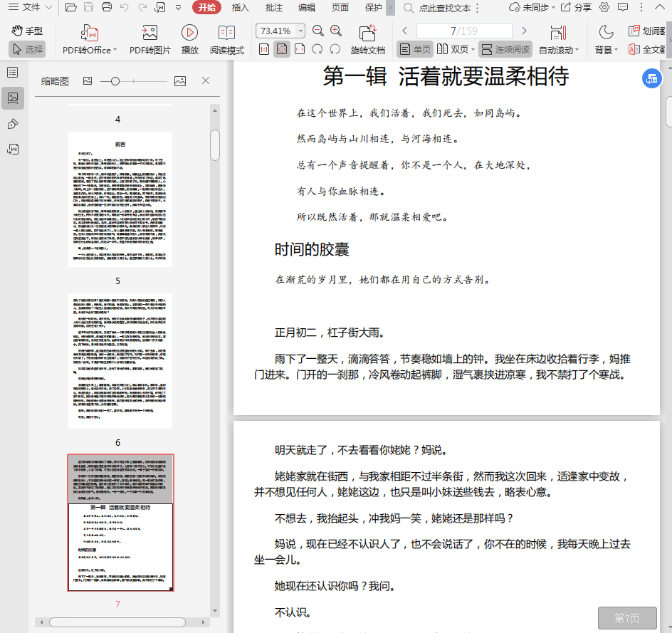Click the 分享 share button
Image resolution: width=672 pixels, height=633 pixels.
click(x=576, y=7)
